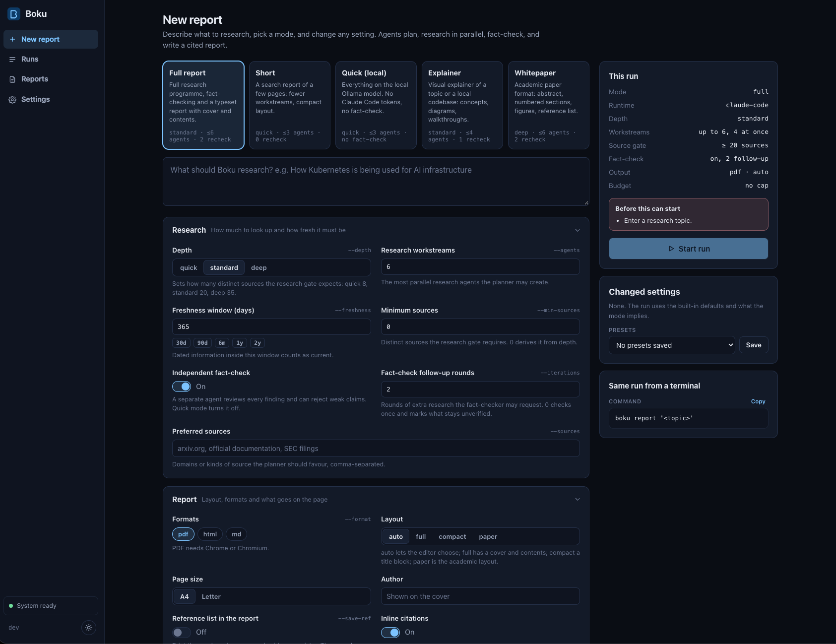Deselect the pdf format chip
This screenshot has width=836, height=644.
click(x=183, y=534)
